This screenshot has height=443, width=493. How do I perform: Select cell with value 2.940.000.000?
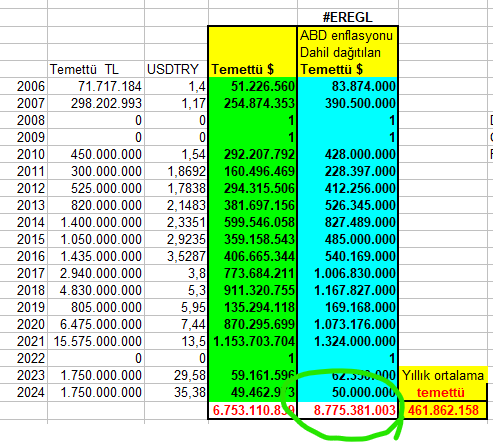[96, 273]
